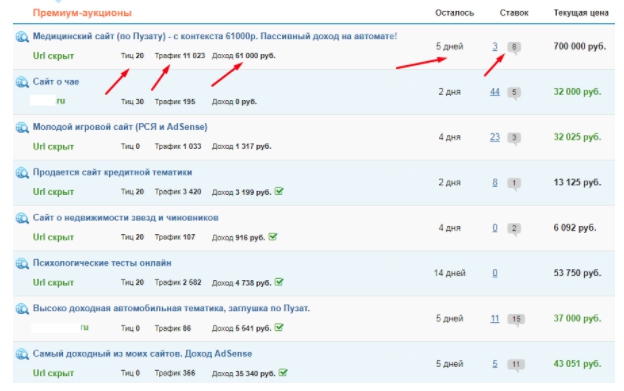Viewport: 624px width, 391px height.
Task: Click price 53 750 руб.
Action: coord(577,273)
